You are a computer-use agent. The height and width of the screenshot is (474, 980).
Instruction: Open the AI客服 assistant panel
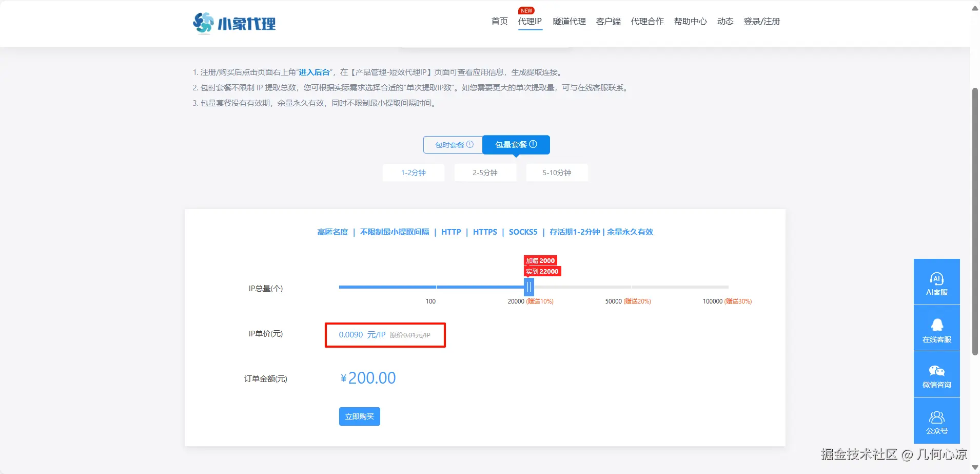click(x=936, y=281)
